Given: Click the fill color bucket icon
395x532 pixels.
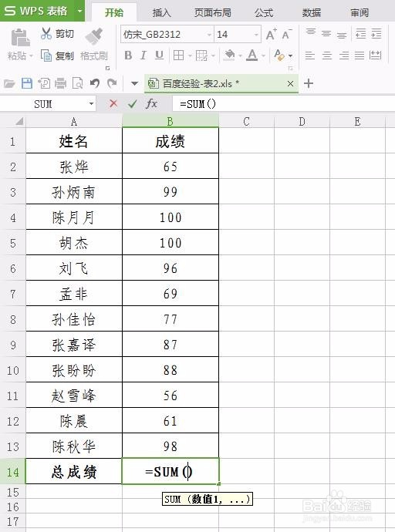Looking at the screenshot, I should click(229, 55).
